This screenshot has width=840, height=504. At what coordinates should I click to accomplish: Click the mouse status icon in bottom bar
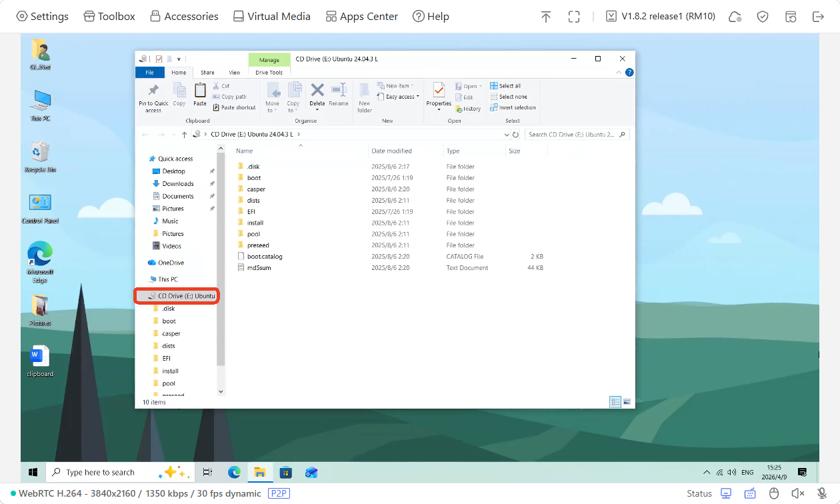774,493
